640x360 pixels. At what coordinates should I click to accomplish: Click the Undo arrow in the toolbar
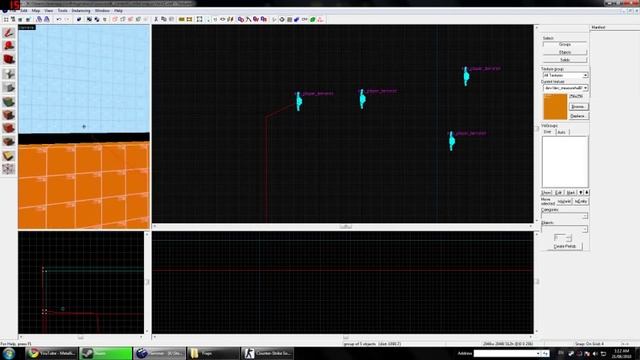pyautogui.click(x=59, y=19)
